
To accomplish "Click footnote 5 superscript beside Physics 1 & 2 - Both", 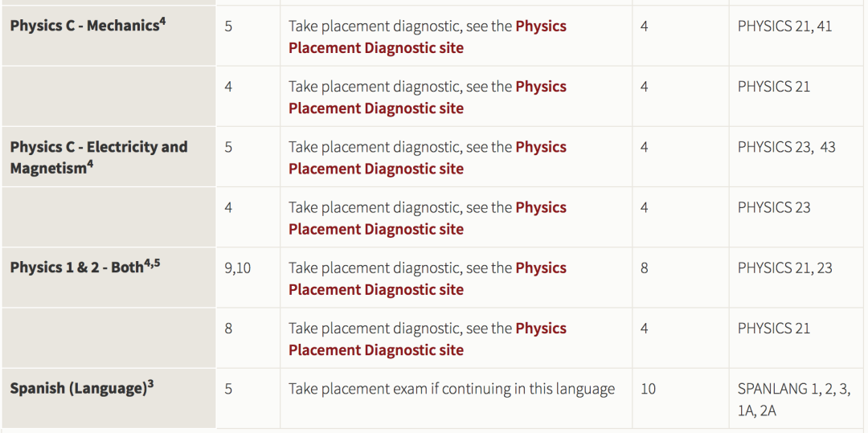I will point(157,263).
